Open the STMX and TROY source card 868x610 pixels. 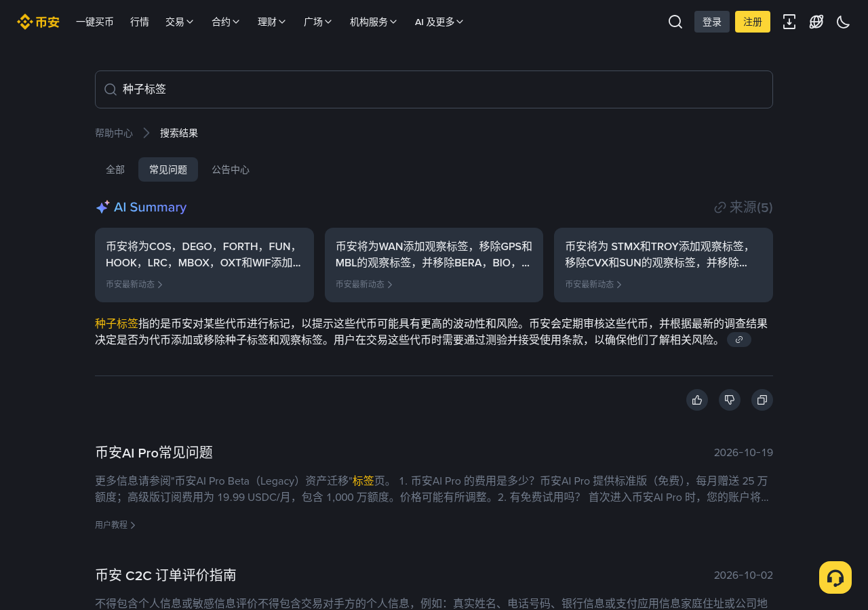(663, 265)
